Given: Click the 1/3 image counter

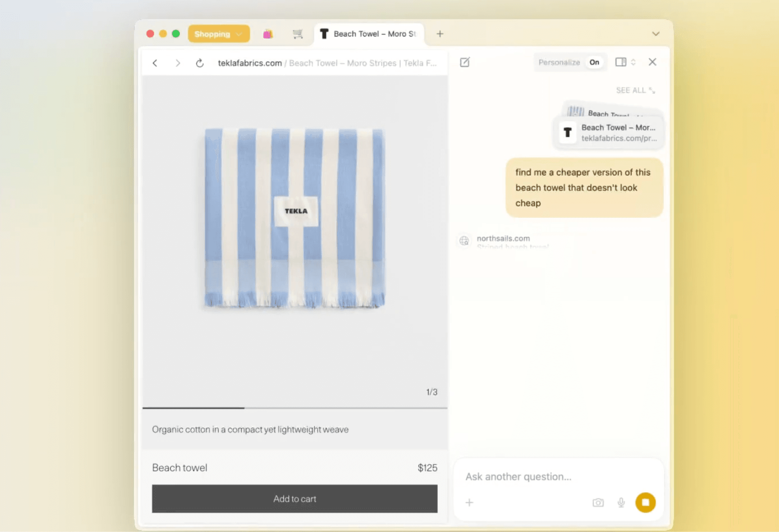Looking at the screenshot, I should (432, 392).
